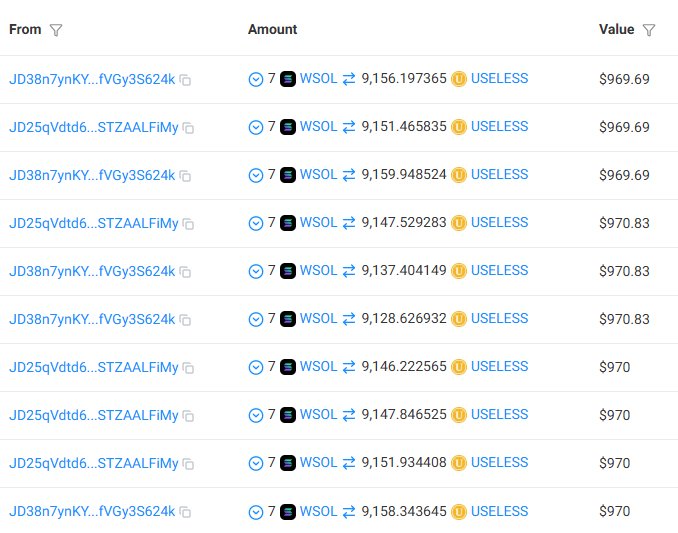Click the From column header label
The height and width of the screenshot is (533, 678).
25,29
